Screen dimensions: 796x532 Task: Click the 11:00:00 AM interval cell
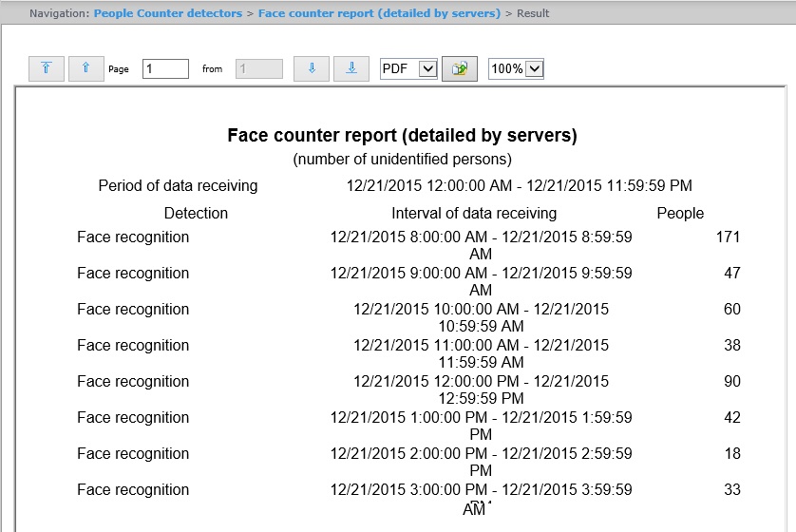coord(482,353)
